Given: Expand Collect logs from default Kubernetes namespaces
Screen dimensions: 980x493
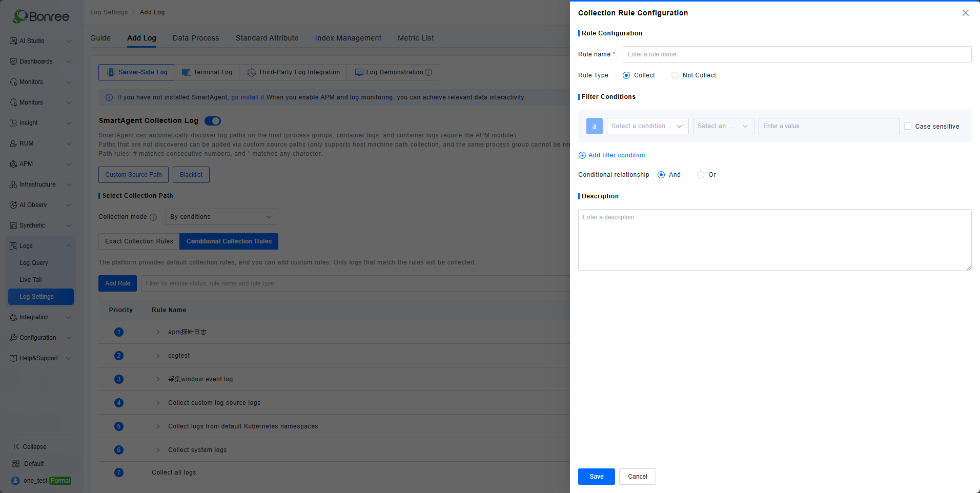Looking at the screenshot, I should pyautogui.click(x=158, y=426).
